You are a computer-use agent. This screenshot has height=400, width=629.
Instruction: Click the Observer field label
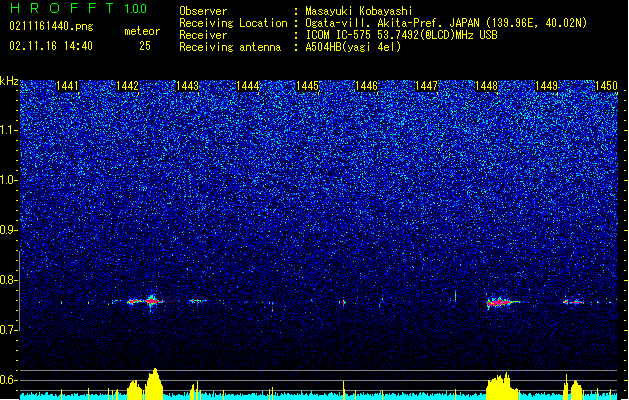click(x=203, y=11)
